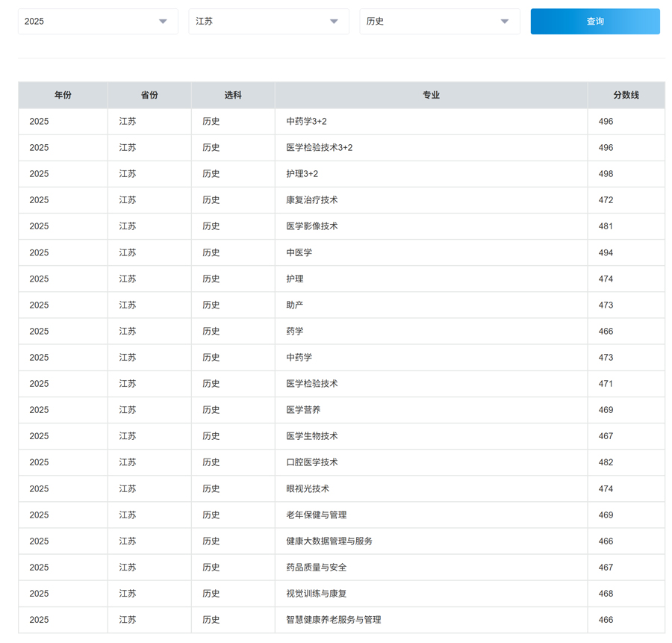Select the 护理3+2 major cell
672x643 pixels.
(x=302, y=174)
